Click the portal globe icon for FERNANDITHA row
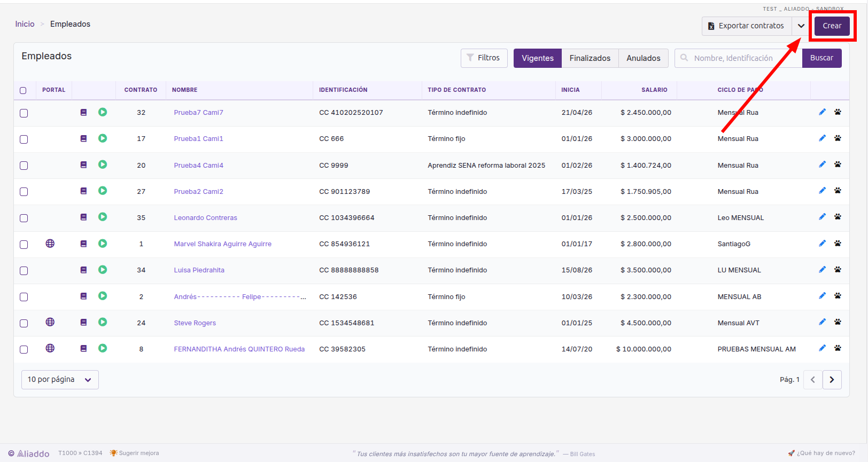This screenshot has width=868, height=462. pos(50,348)
